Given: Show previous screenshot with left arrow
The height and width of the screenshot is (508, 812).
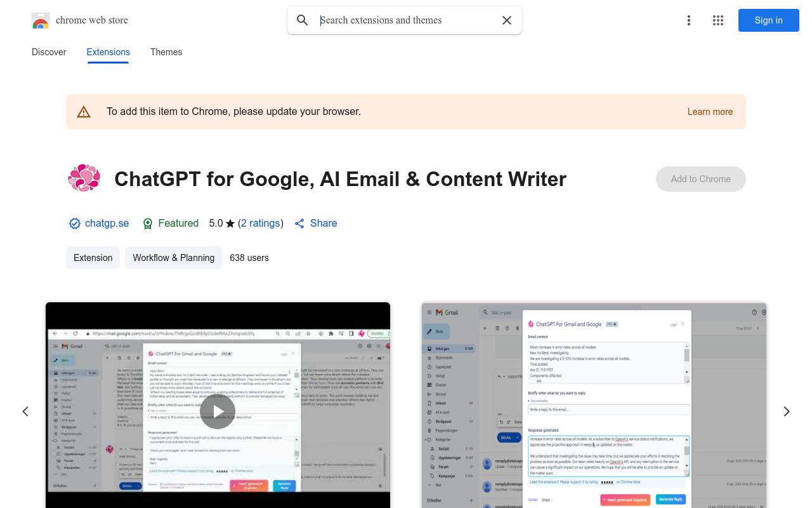Looking at the screenshot, I should click(x=25, y=411).
